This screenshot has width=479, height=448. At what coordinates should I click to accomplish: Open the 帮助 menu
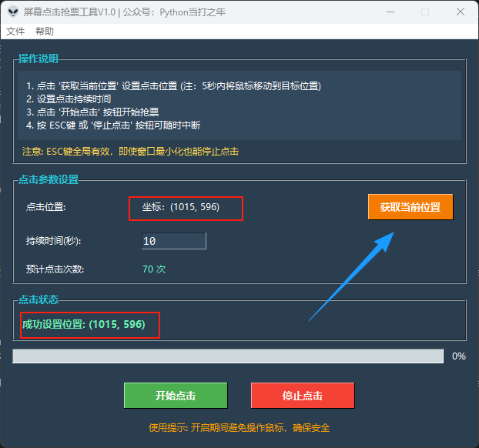45,31
